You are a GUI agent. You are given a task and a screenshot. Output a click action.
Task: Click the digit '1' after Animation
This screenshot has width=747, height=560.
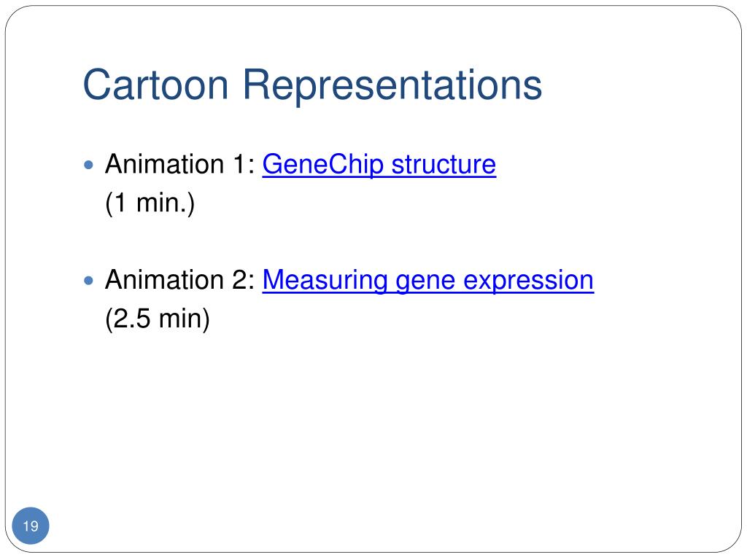(239, 164)
